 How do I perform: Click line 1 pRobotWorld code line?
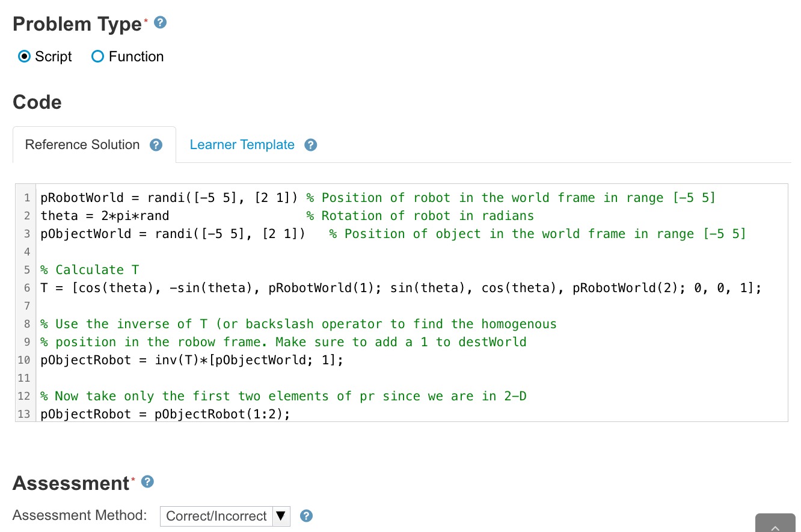click(x=168, y=198)
